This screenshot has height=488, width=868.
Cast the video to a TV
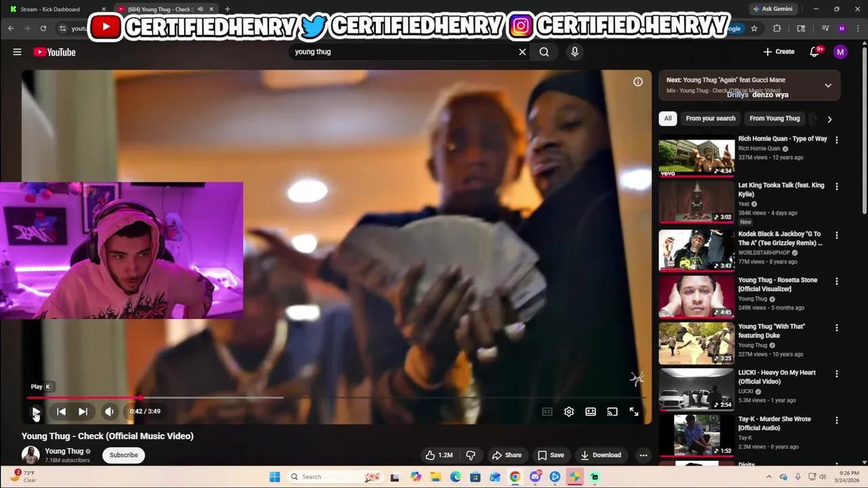[612, 411]
